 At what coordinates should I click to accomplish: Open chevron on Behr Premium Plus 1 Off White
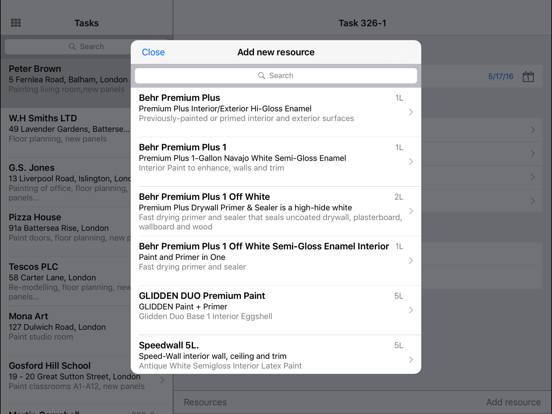tap(410, 211)
